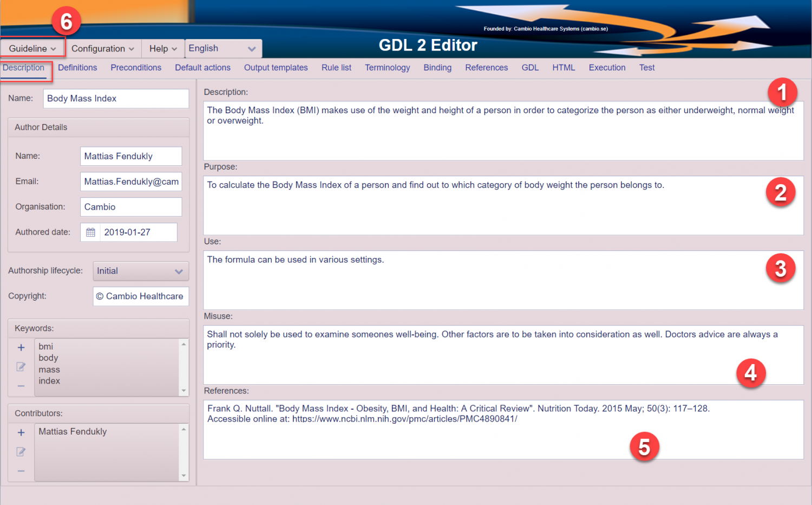The image size is (812, 505).
Task: Switch to the Definitions tab
Action: point(77,67)
